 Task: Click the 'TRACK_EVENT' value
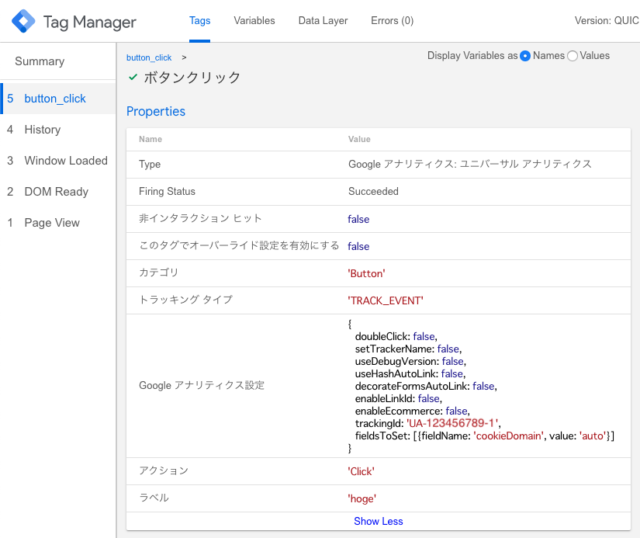coord(385,301)
